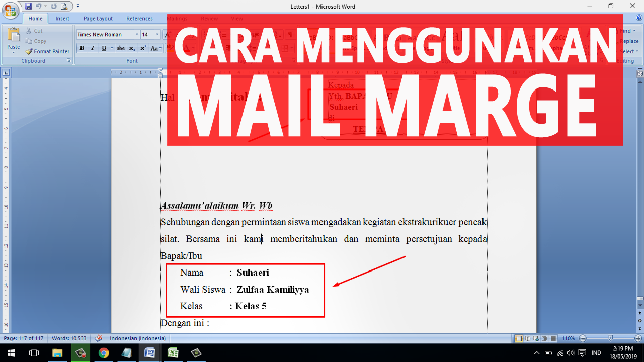Click the zoom slider handle
Viewport: 644px width, 362px height.
610,338
